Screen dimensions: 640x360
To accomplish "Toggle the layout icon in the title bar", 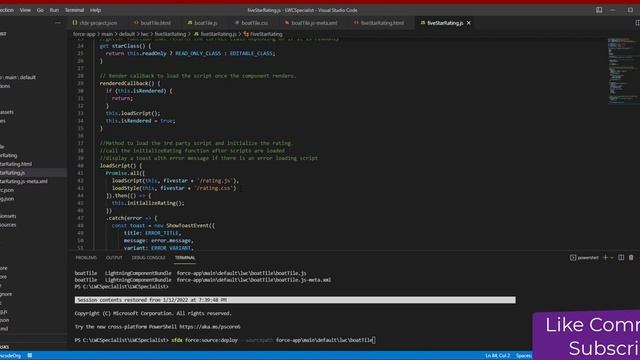I will point(599,10).
